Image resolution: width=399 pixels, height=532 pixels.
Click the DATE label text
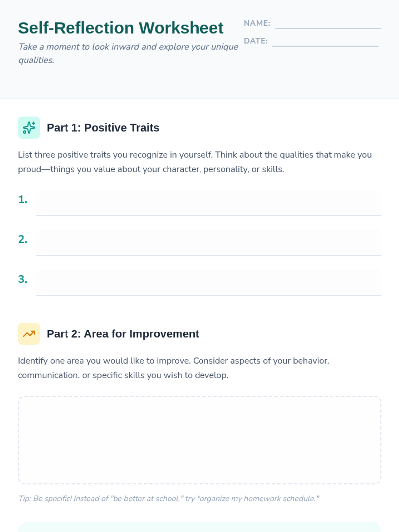coord(256,41)
